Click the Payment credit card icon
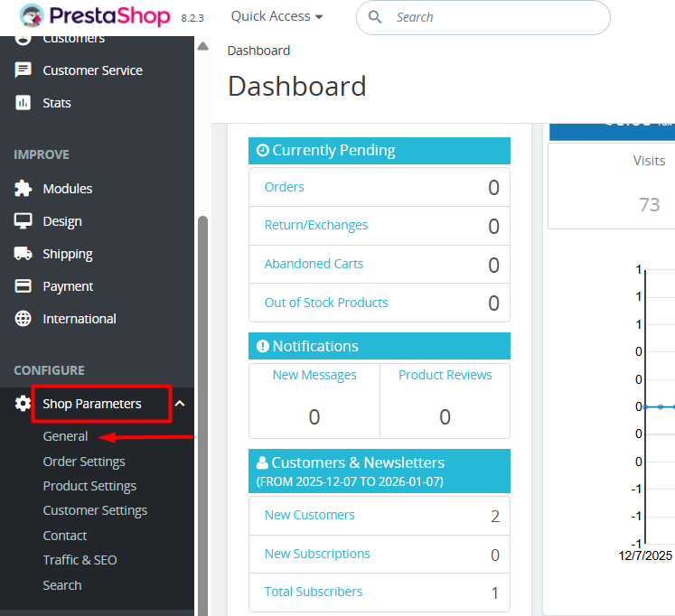Screen dimensions: 675x616 tap(23, 286)
